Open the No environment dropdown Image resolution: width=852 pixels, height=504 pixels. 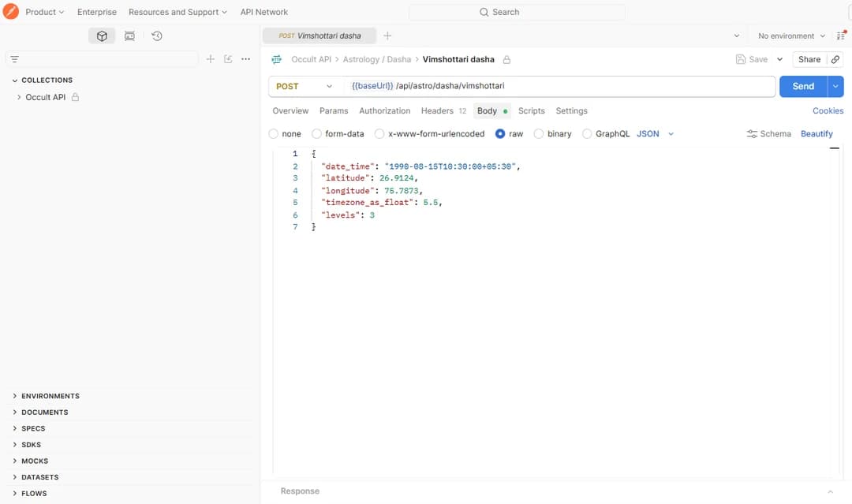point(792,35)
